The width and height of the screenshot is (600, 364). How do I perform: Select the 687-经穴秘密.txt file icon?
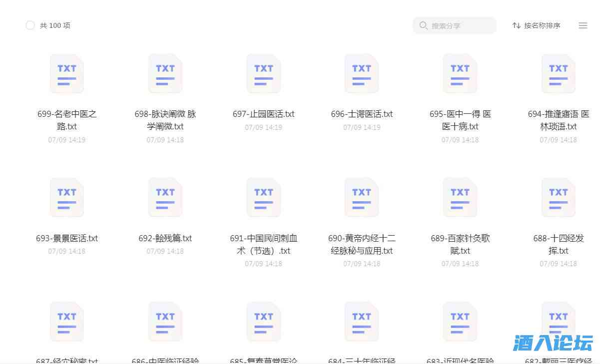tap(66, 321)
